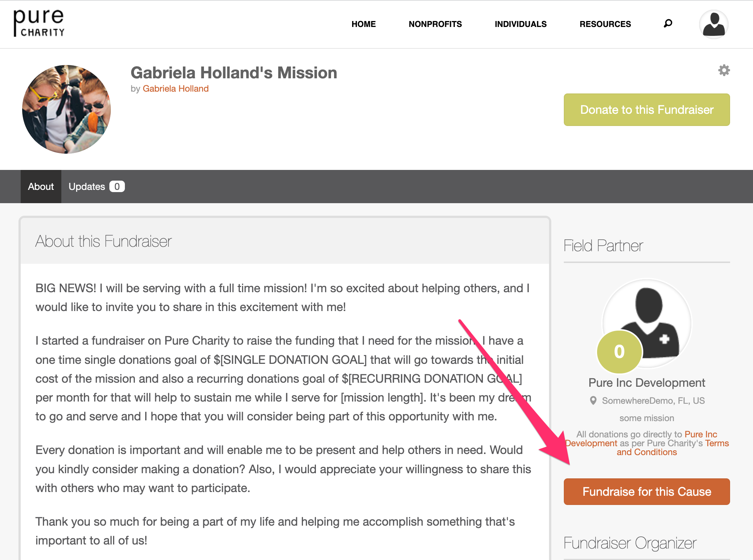Open the user profile avatar icon
The image size is (753, 560).
(713, 24)
